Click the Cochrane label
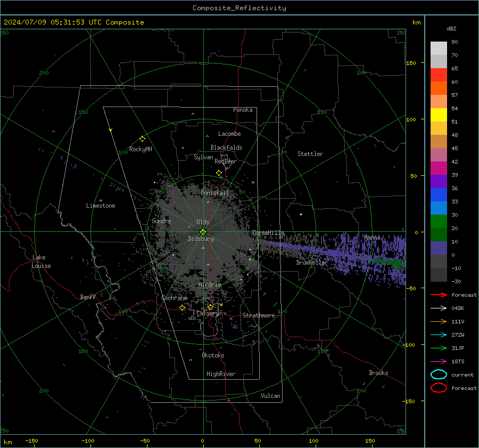479x448 pixels. coord(174,298)
